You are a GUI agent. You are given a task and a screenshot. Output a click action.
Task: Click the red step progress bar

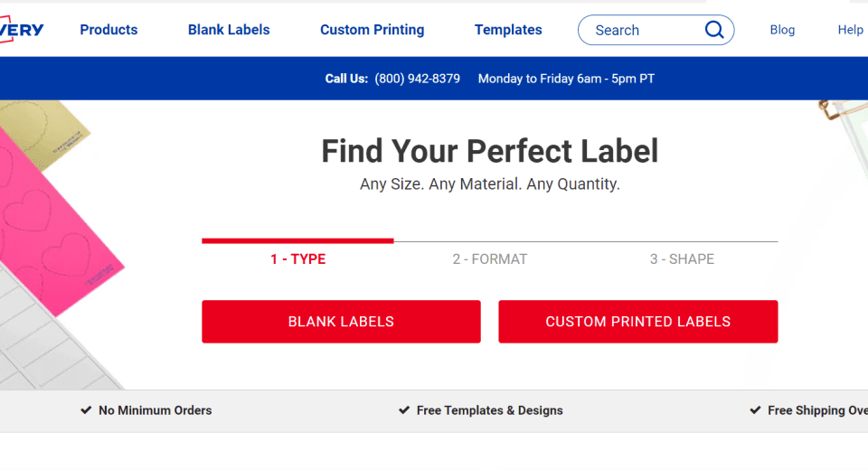point(297,241)
